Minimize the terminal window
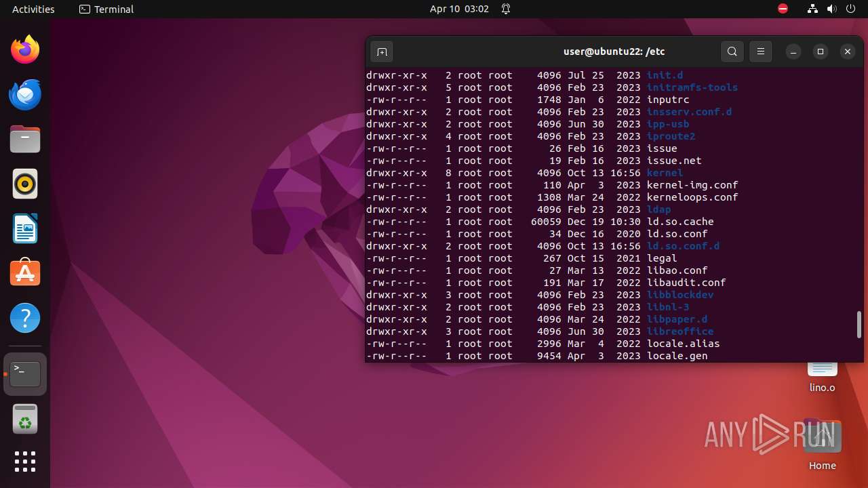 tap(793, 52)
